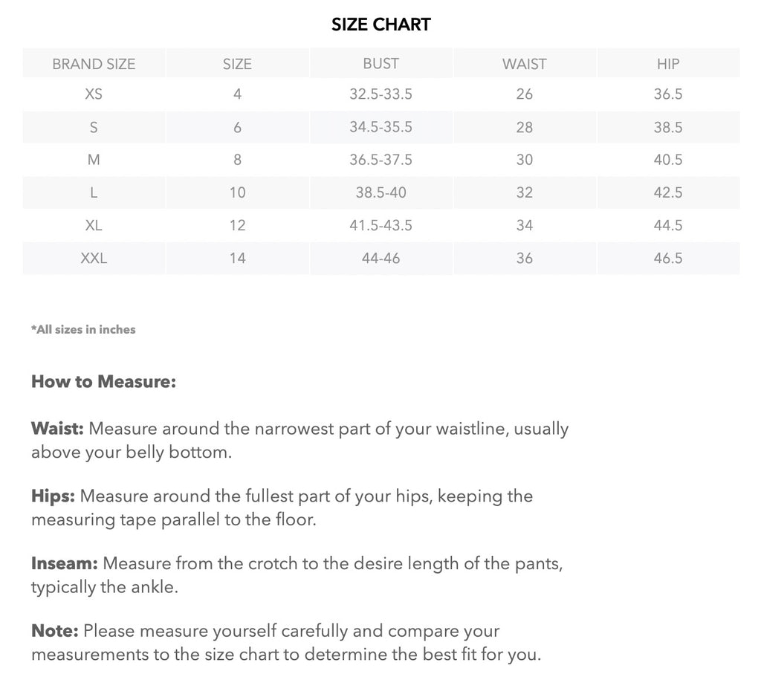761x700 pixels.
Task: Click numeric size 12 in XL row
Action: tap(237, 225)
